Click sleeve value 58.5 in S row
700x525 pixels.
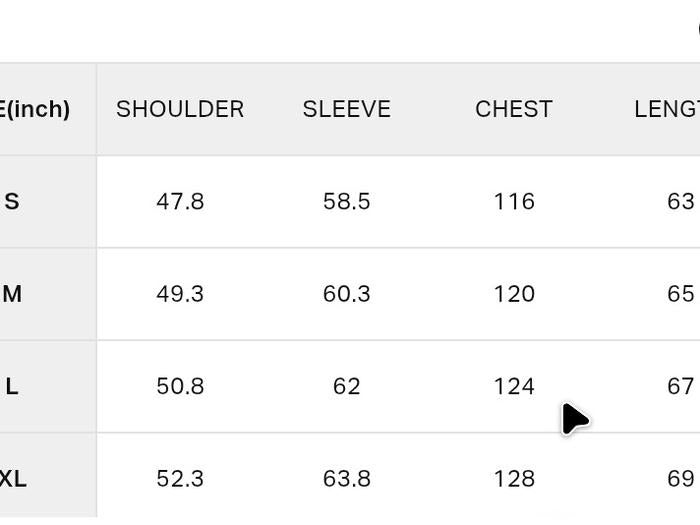[347, 202]
